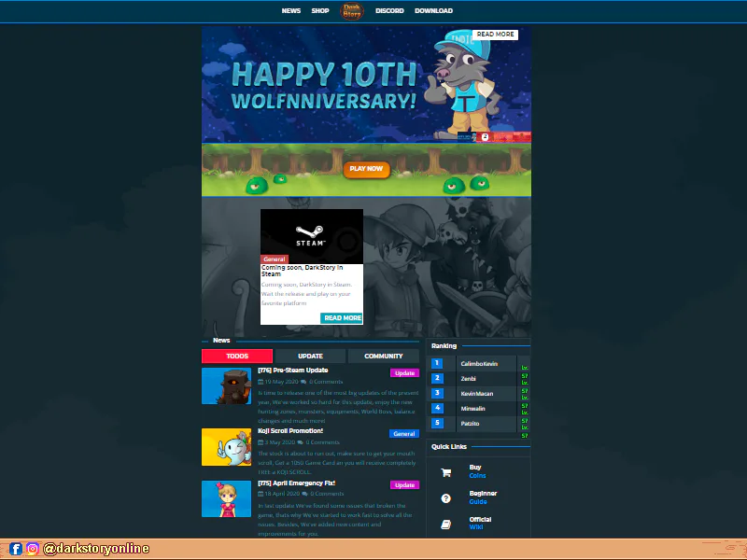Click the shopping cart icon for Buy Coins
This screenshot has width=747, height=560.
click(446, 472)
